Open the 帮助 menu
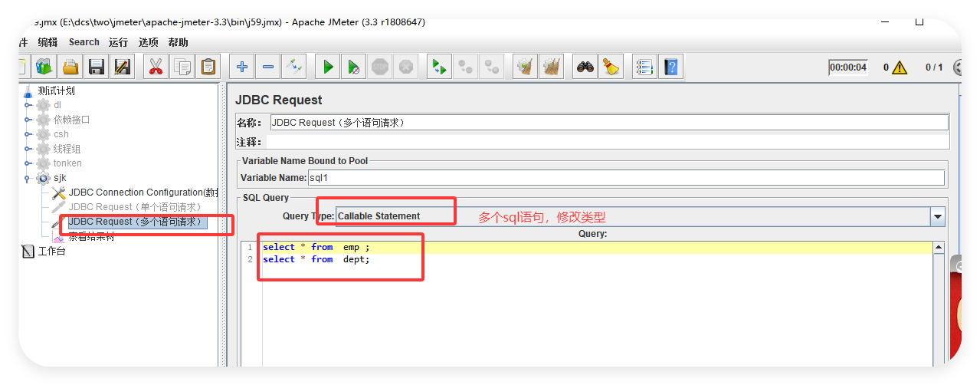Image resolution: width=980 pixels, height=385 pixels. click(x=178, y=42)
